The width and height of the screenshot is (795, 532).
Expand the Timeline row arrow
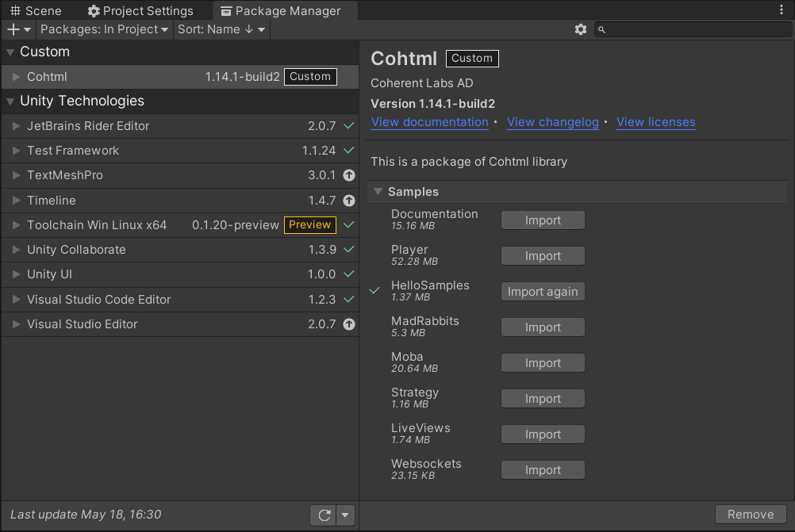[16, 200]
